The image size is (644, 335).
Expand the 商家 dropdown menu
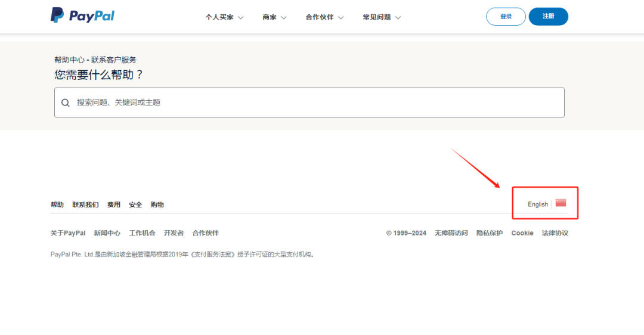click(274, 17)
